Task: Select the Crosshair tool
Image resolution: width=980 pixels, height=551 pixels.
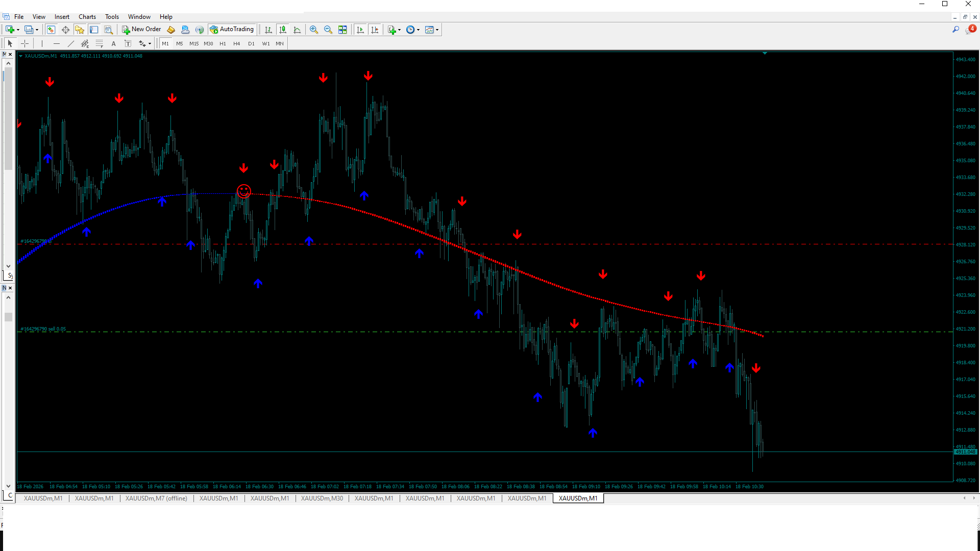Action: tap(24, 44)
